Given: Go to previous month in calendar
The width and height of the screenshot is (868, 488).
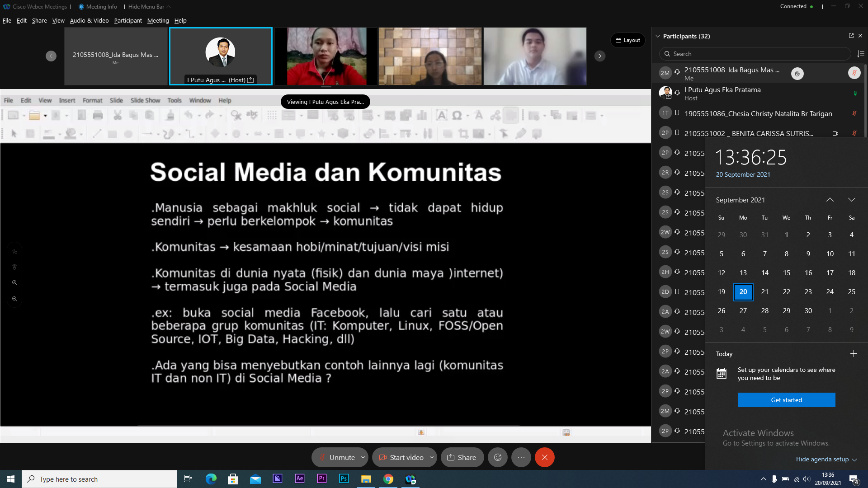Looking at the screenshot, I should point(830,200).
